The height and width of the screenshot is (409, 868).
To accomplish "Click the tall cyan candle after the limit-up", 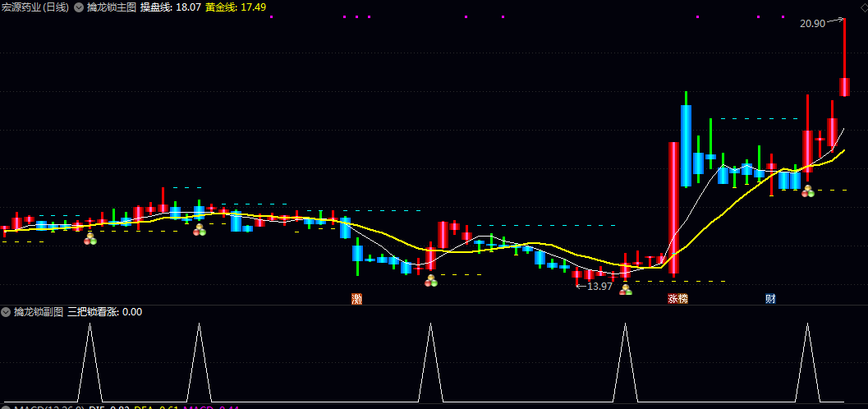I will click(686, 145).
